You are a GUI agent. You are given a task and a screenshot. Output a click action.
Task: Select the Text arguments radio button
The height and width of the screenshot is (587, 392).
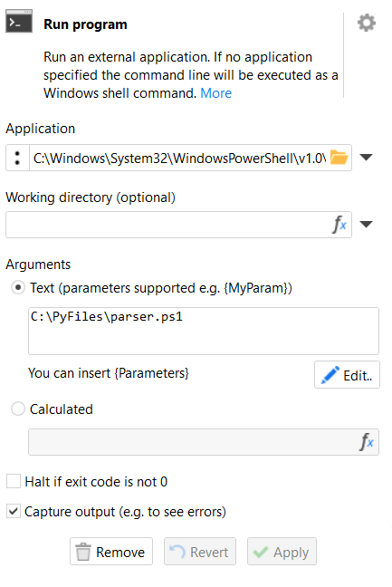point(18,287)
